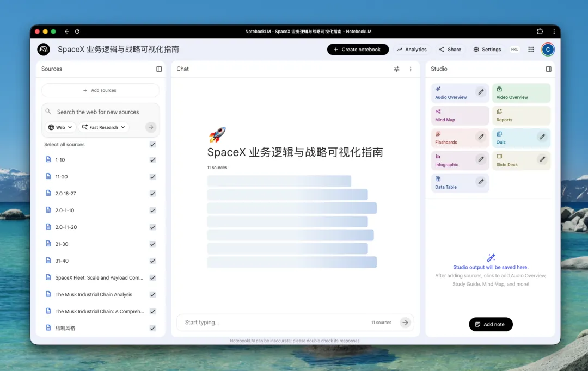Image resolution: width=588 pixels, height=371 pixels.
Task: Uncheck the 绘制风格 source
Action: click(x=152, y=328)
